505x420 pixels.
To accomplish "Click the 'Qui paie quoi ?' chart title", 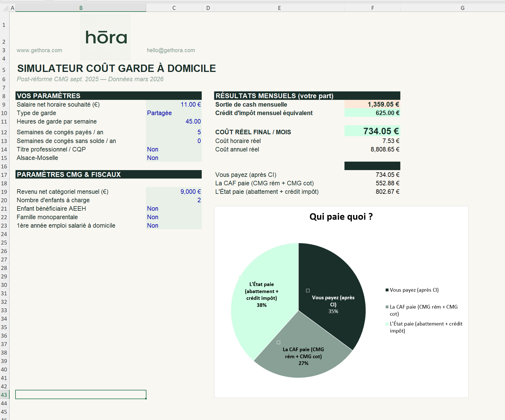I will (x=341, y=217).
